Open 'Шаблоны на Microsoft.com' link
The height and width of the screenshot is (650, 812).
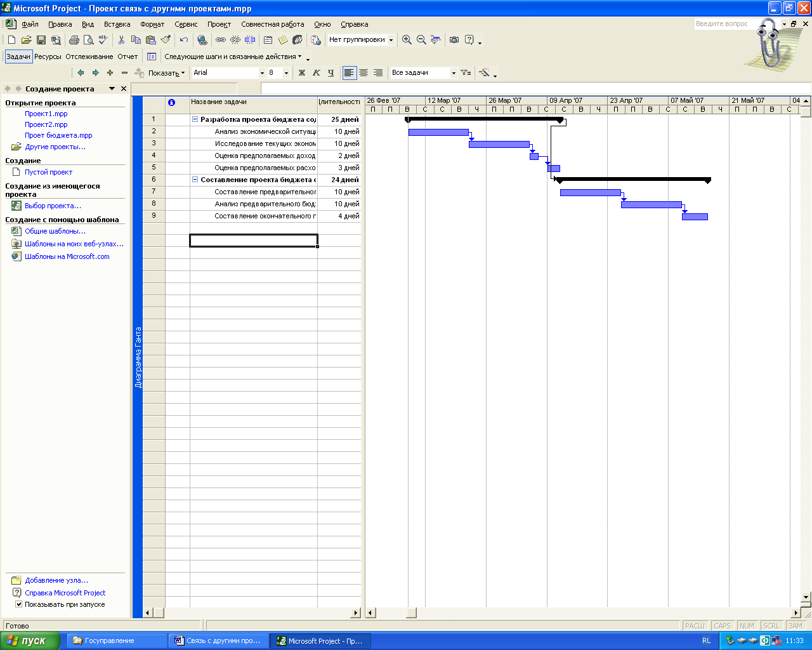(x=67, y=256)
